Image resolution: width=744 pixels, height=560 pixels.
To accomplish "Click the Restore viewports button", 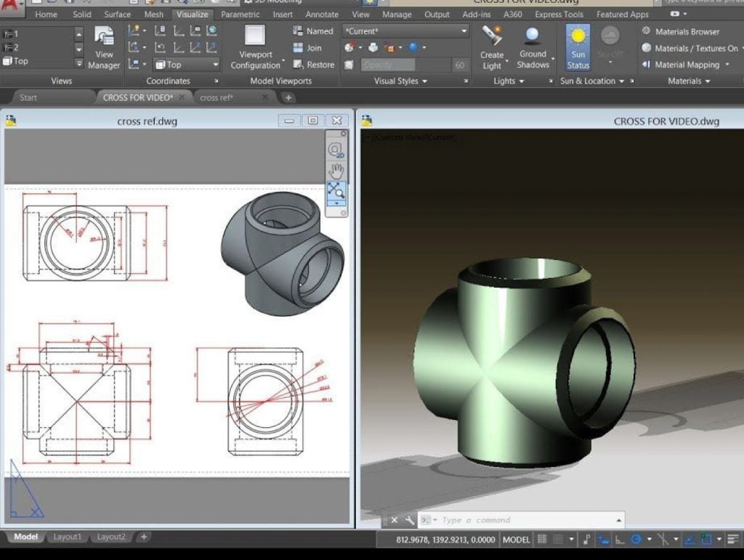I will (x=314, y=65).
